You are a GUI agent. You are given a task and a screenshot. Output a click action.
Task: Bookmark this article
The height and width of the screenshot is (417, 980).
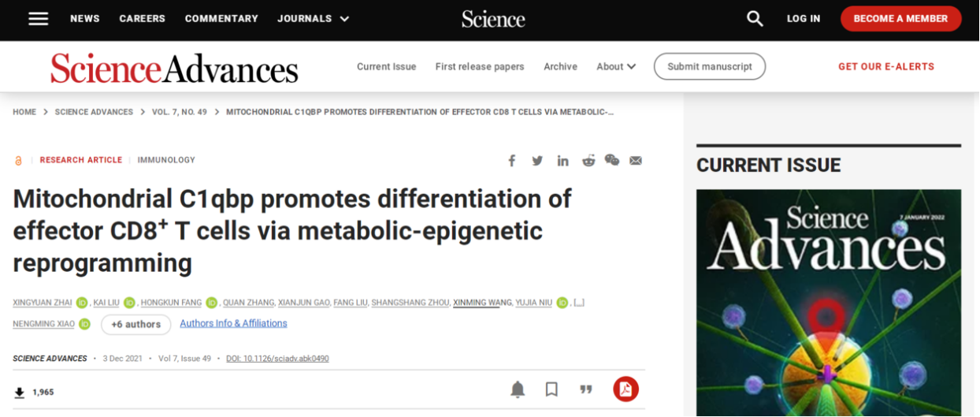551,389
